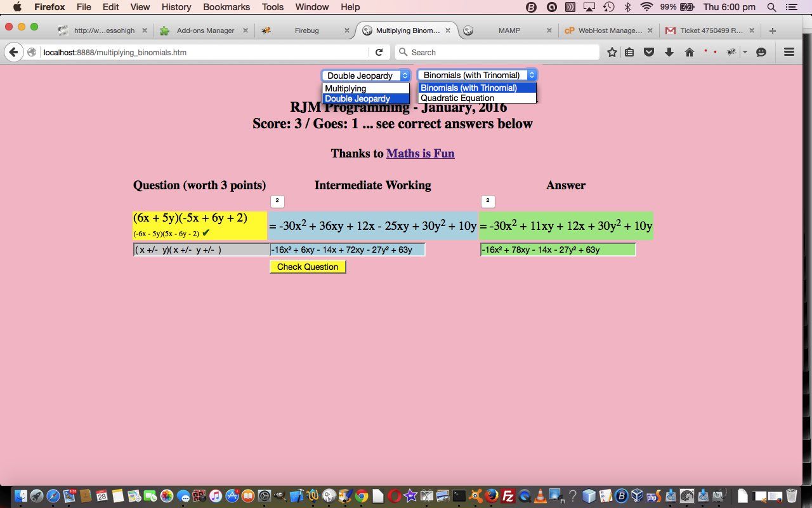
Task: Reload the page in Firefox toolbar
Action: point(379,52)
